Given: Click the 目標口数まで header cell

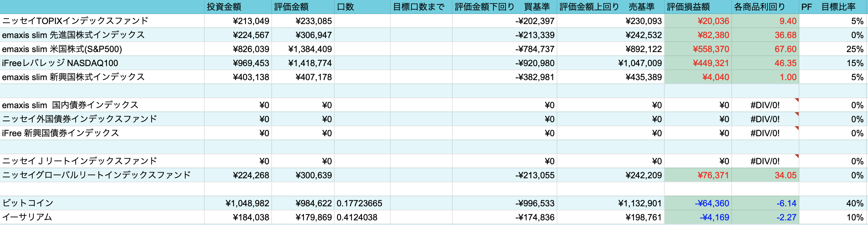Looking at the screenshot, I should (x=421, y=7).
